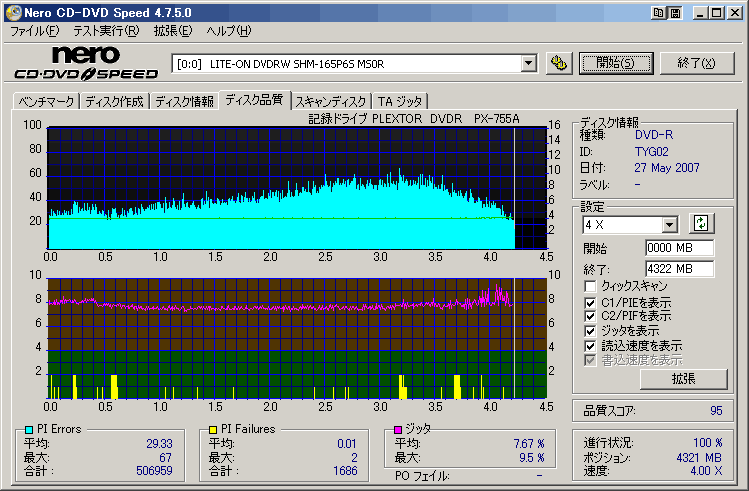Click the quality score value 95
Screen dimensions: 749x491
pos(716,411)
